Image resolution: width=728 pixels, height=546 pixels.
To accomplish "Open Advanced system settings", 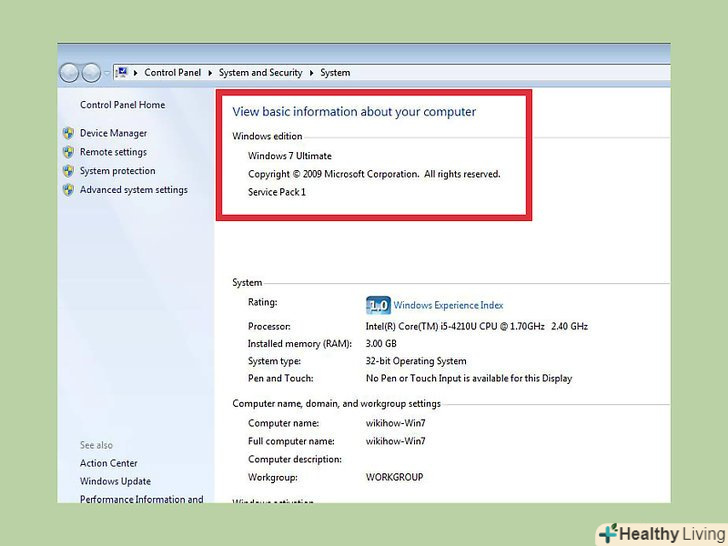I will (x=134, y=190).
